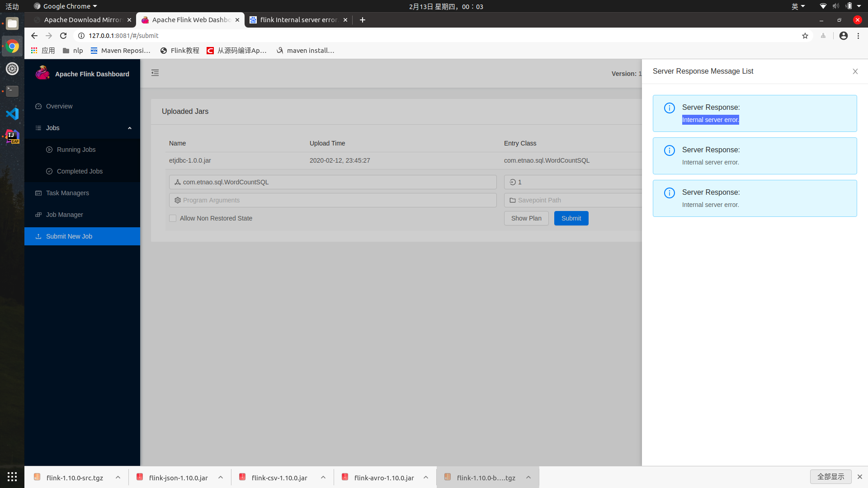
Task: Click the Submit button
Action: pyautogui.click(x=571, y=218)
